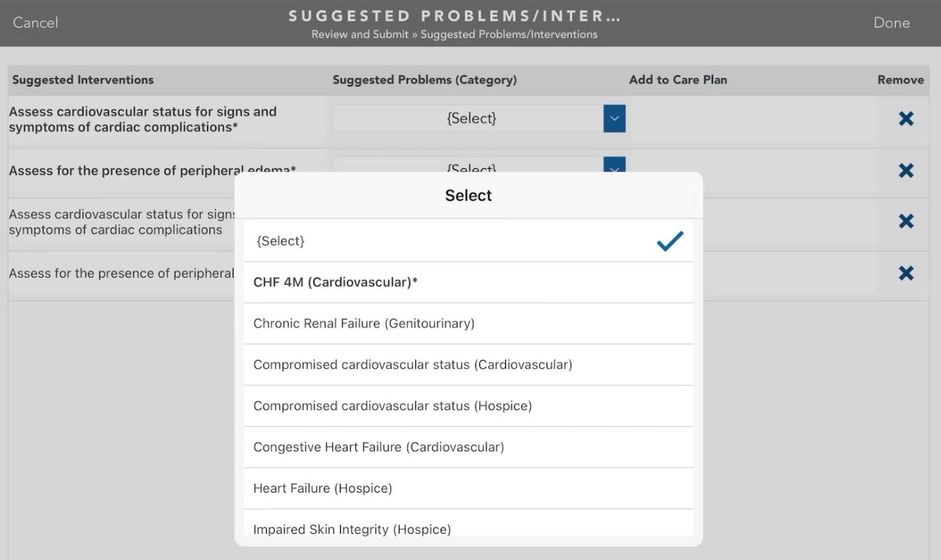Click the Suggested Problems (Category) column header
The width and height of the screenshot is (941, 560).
(424, 80)
